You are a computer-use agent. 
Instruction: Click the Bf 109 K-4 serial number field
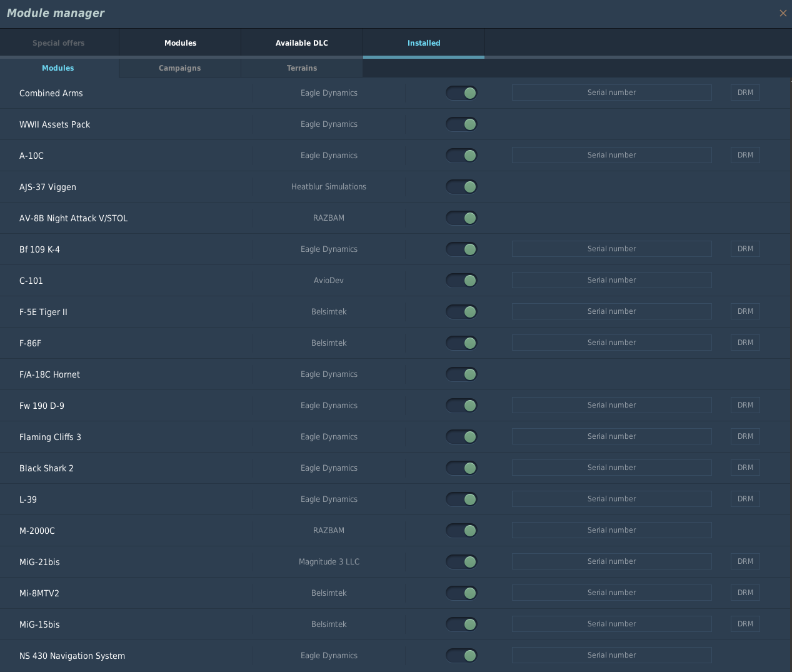point(611,249)
